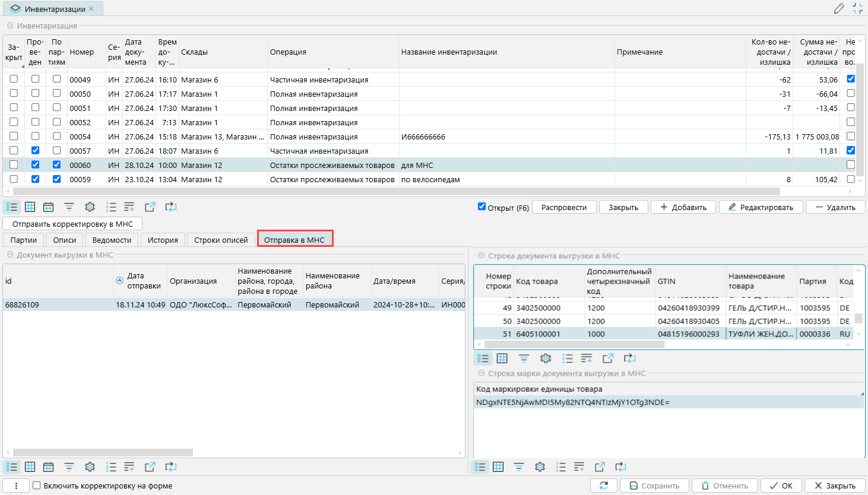Open the История tab
This screenshot has width=868, height=495.
163,240
